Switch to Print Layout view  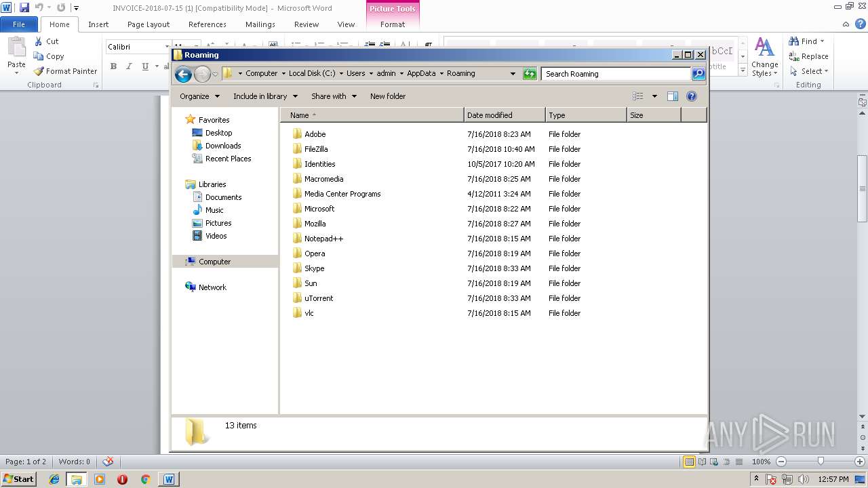[x=689, y=462]
